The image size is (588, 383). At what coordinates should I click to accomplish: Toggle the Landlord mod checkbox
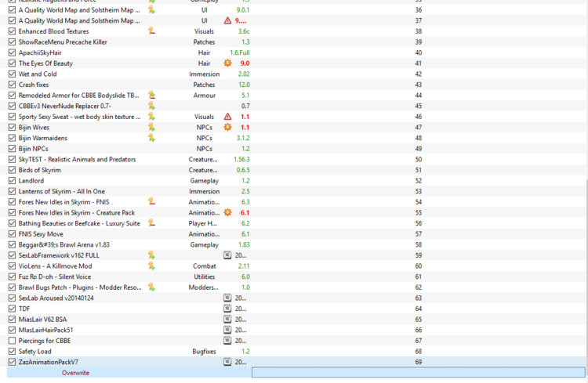click(12, 181)
